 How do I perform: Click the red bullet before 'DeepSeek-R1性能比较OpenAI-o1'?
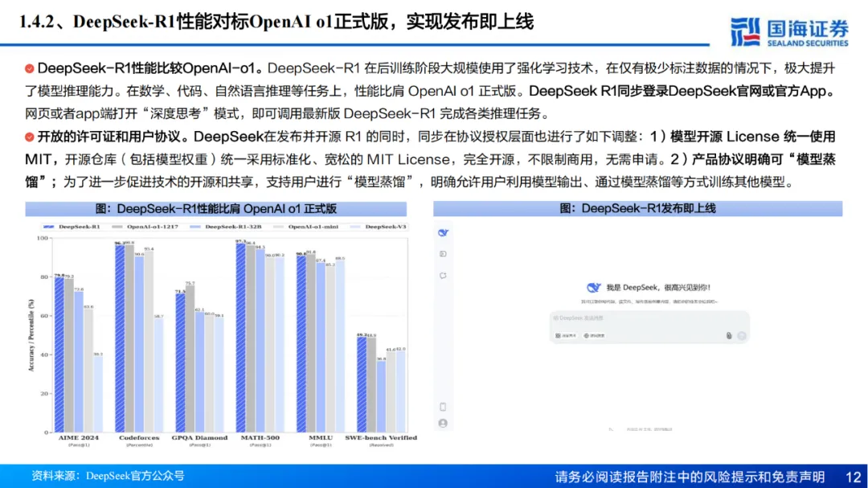point(30,68)
